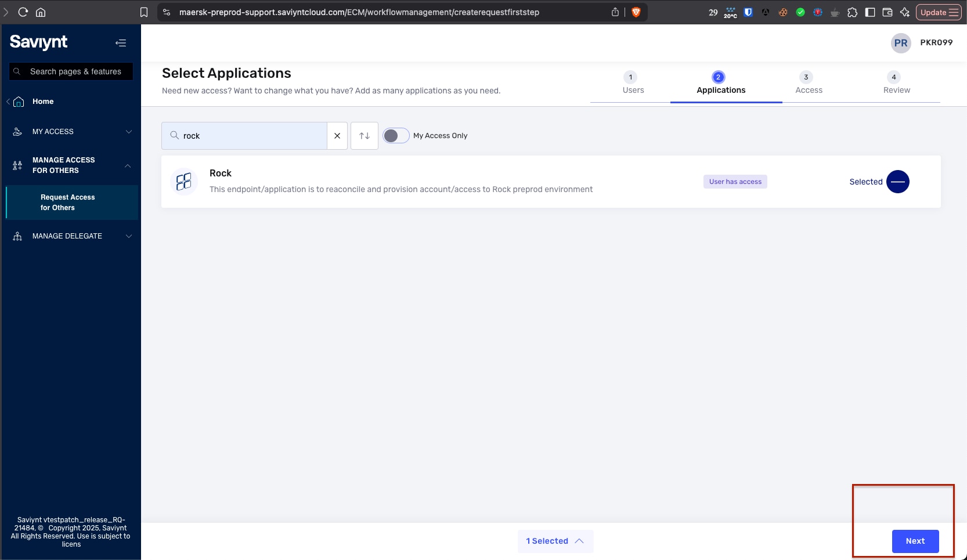Open Home from the sidebar icon
The height and width of the screenshot is (560, 967).
(x=17, y=102)
